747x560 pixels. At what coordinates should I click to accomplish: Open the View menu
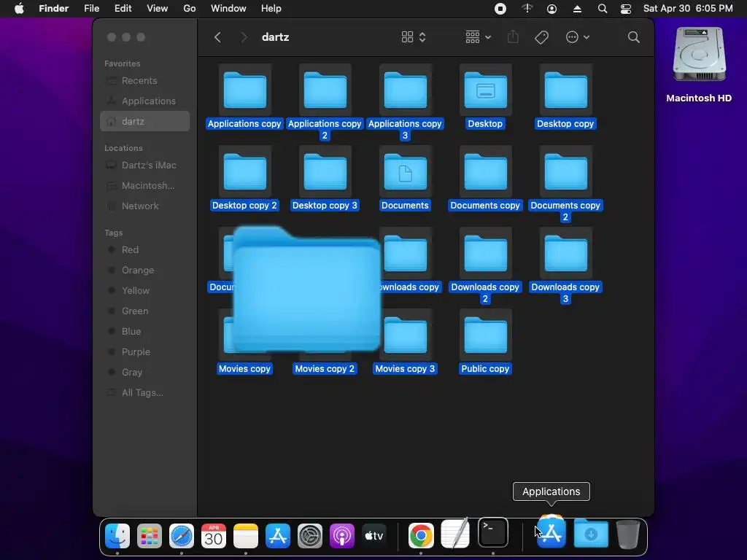(158, 9)
